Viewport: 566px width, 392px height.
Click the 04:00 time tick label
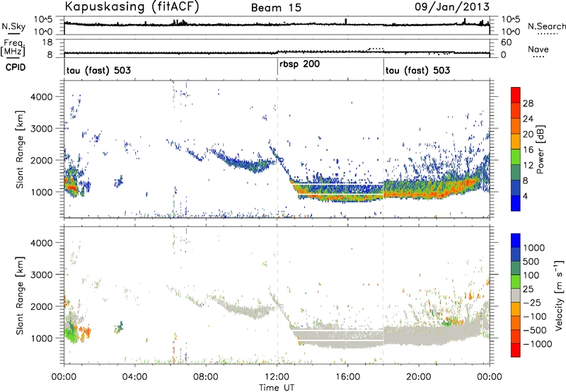click(134, 377)
